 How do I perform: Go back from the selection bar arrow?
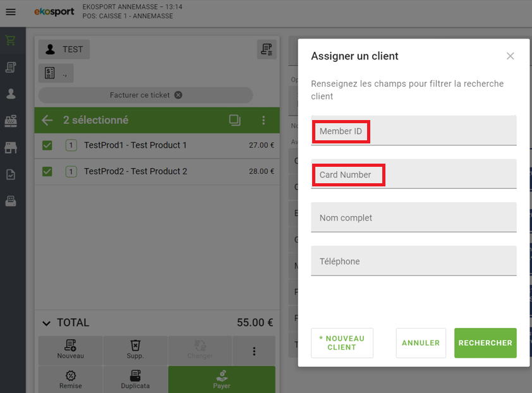point(47,120)
